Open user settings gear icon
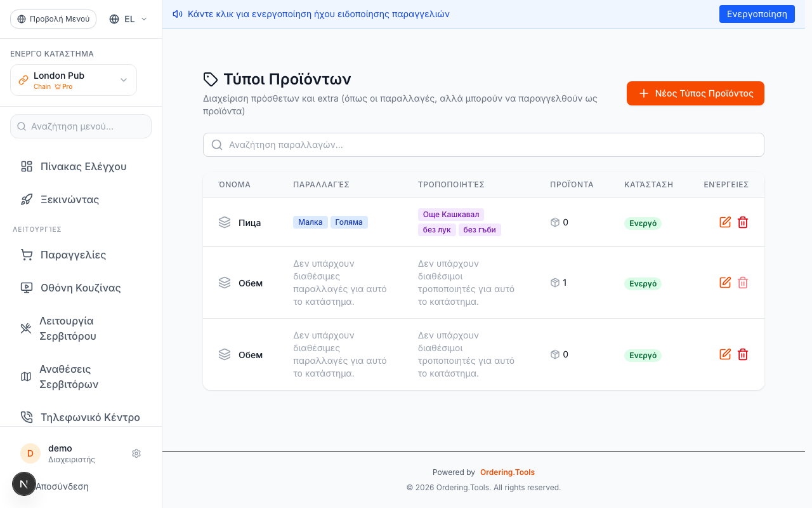Screen dimensions: 812x508 pos(136,453)
